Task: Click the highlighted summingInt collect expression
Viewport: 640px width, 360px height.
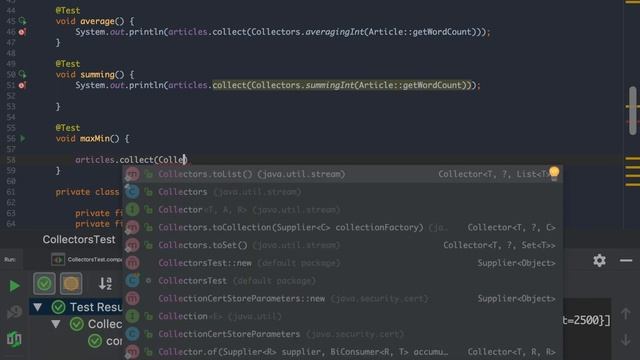Action: pyautogui.click(x=342, y=85)
